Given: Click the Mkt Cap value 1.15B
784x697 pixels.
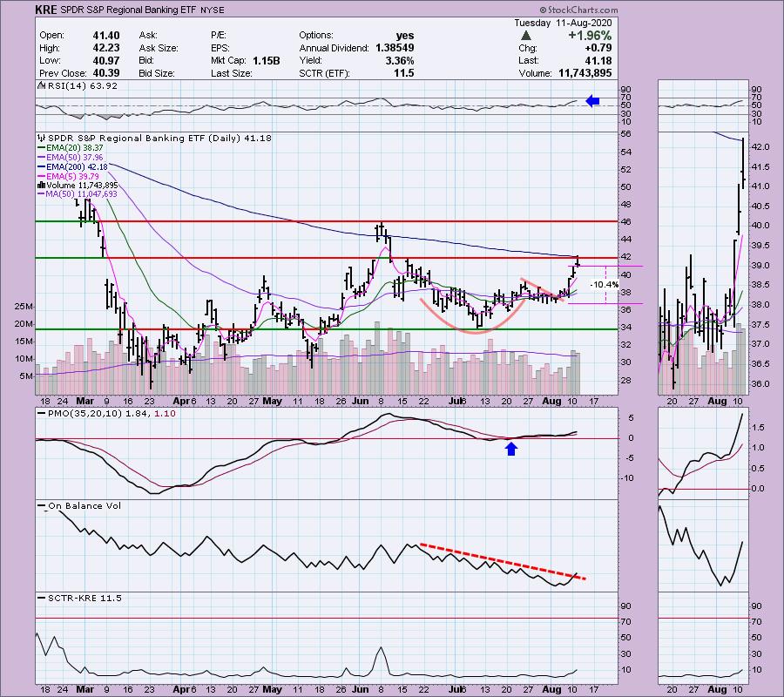Looking at the screenshot, I should (266, 60).
